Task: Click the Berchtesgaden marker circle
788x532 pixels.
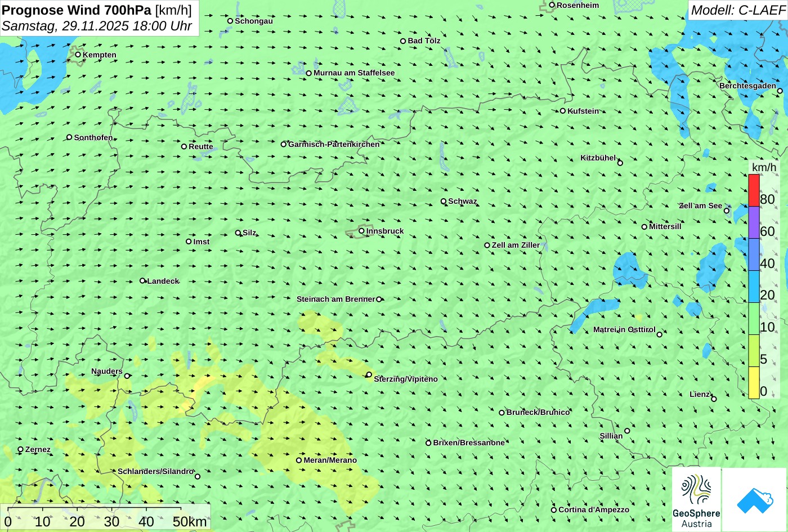Action: point(780,91)
